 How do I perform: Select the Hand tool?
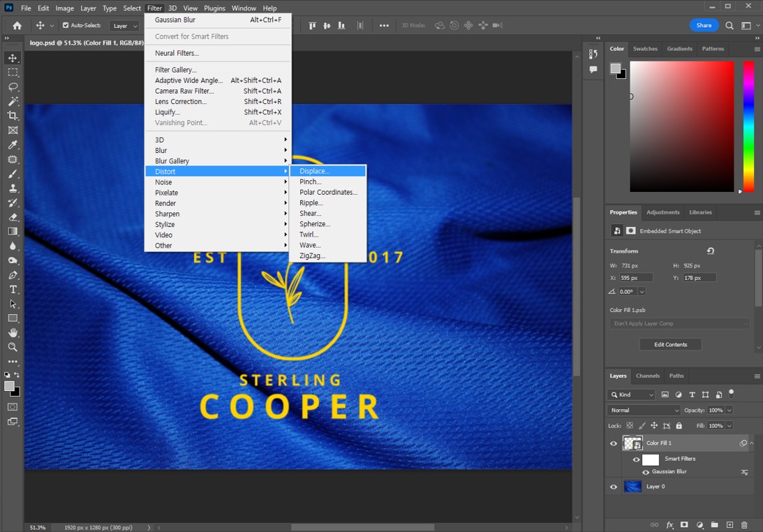click(13, 333)
